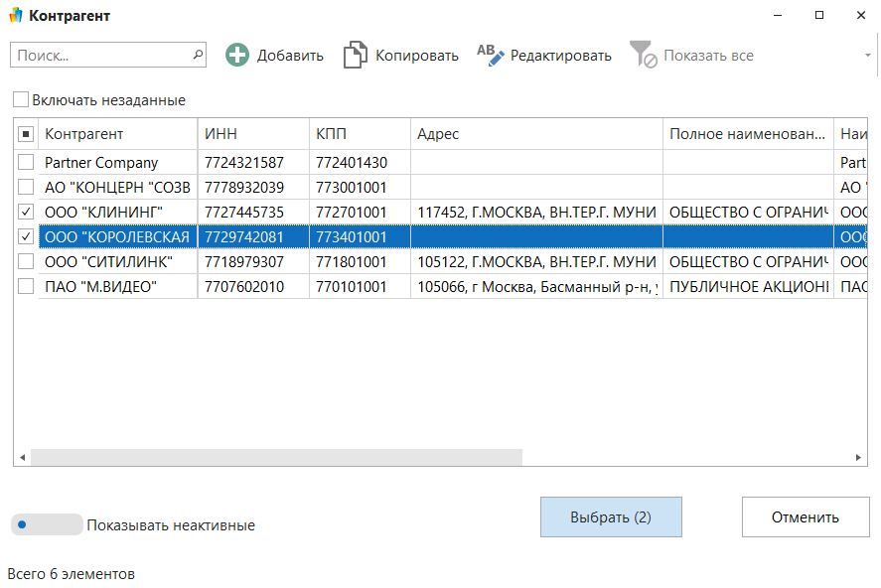
Task: Toggle the 'Показывать неактивные' switch
Action: point(46,524)
